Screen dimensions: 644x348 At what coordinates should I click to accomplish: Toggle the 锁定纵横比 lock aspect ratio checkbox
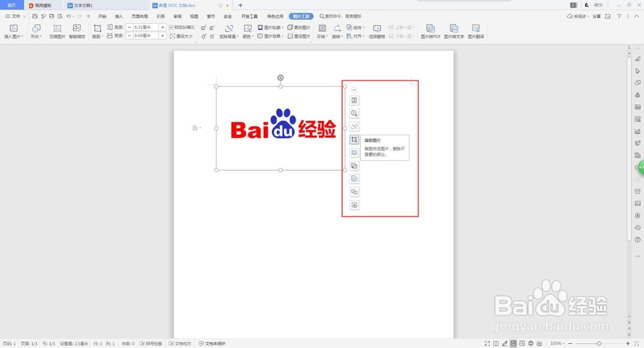(171, 27)
